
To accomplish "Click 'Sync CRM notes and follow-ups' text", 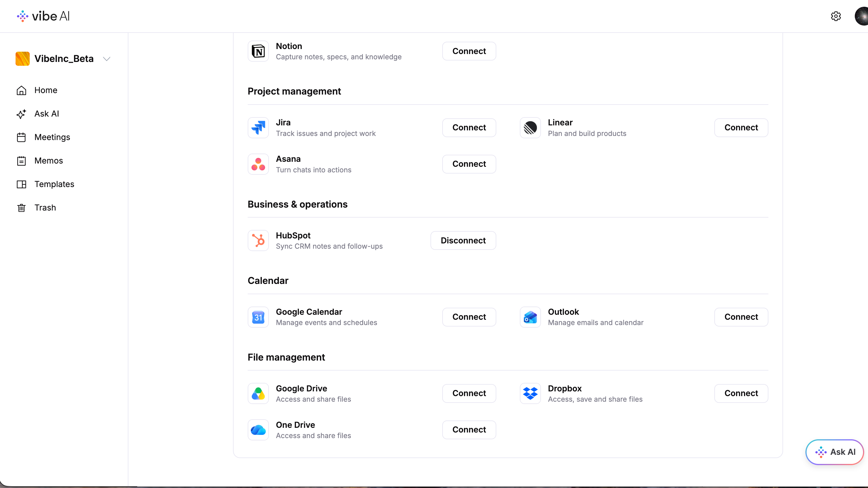I will click(x=329, y=247).
